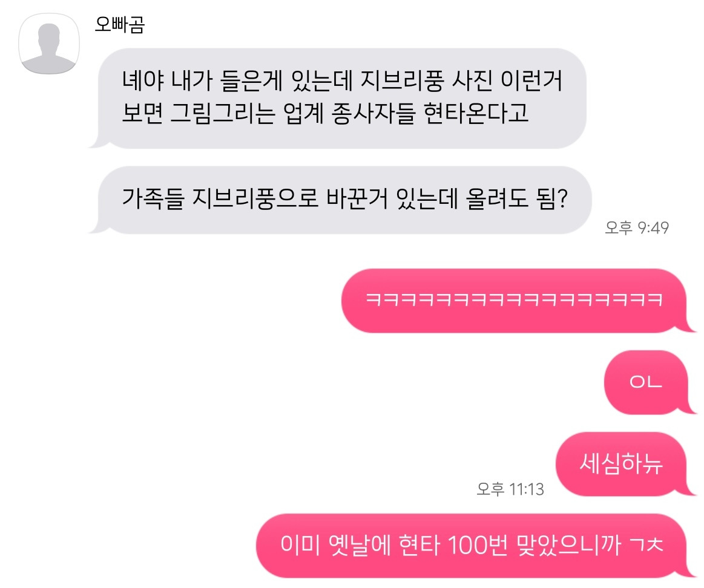Select the gray message starting with 네야 내가
The image size is (704, 588).
coord(337,98)
